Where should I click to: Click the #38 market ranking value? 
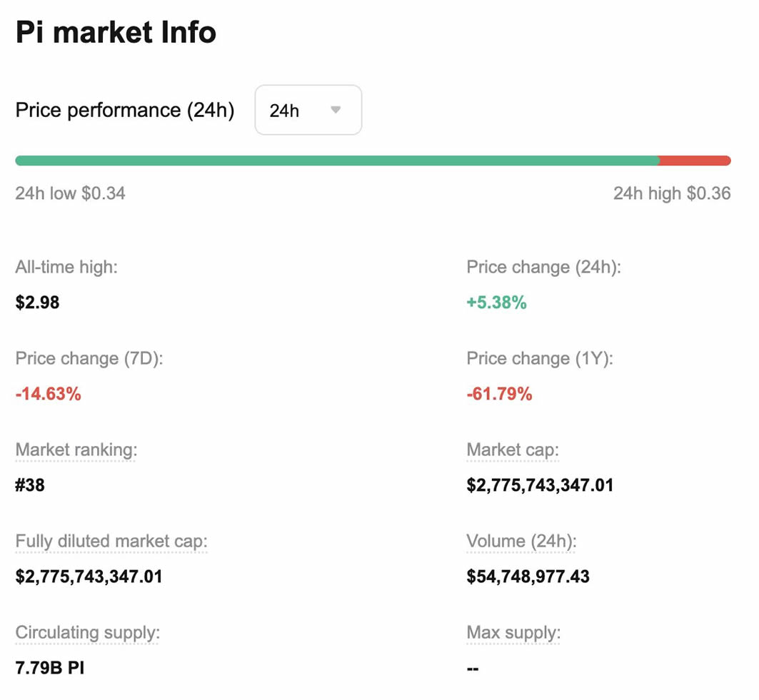tap(30, 485)
